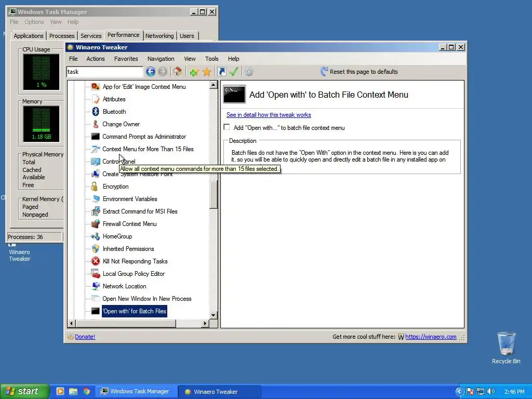This screenshot has width=532, height=399.
Task: Show hidden tray icons arrow
Action: pos(459,391)
